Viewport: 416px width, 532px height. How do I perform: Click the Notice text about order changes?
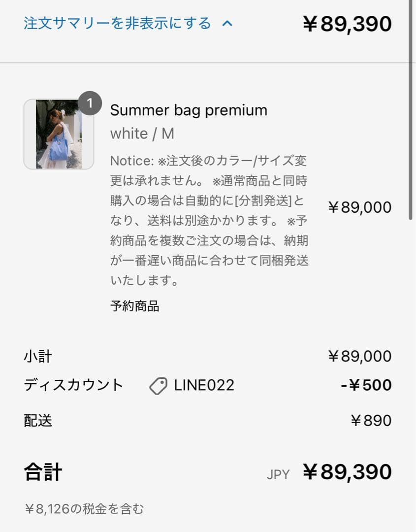tap(209, 221)
